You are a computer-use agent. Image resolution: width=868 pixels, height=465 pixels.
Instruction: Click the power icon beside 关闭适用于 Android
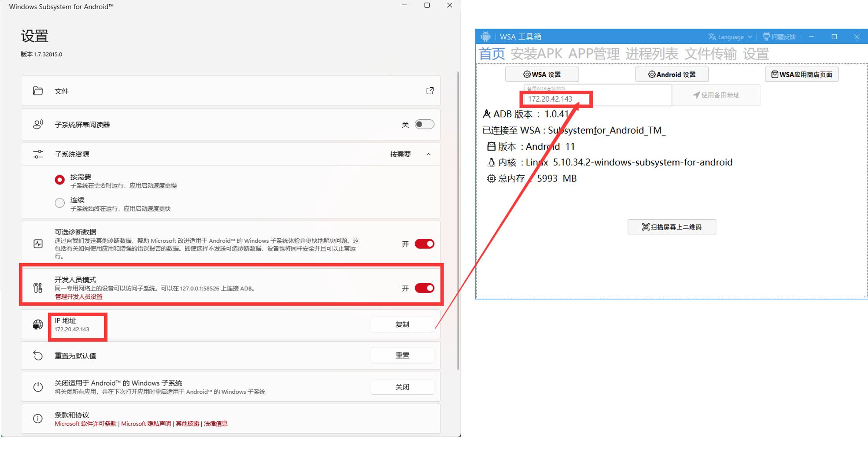(x=38, y=387)
